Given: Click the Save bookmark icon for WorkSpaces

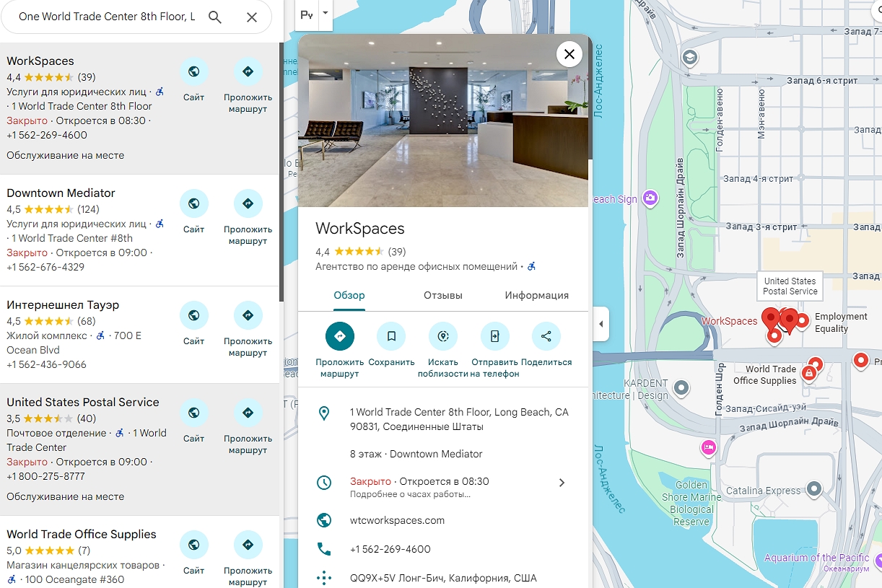Looking at the screenshot, I should click(391, 336).
